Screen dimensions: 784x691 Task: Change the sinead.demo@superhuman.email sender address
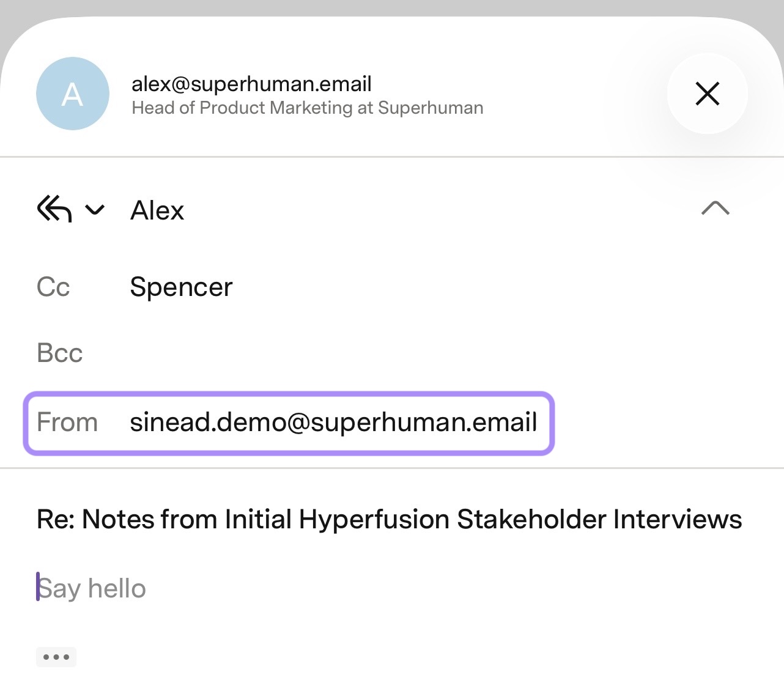click(x=333, y=423)
